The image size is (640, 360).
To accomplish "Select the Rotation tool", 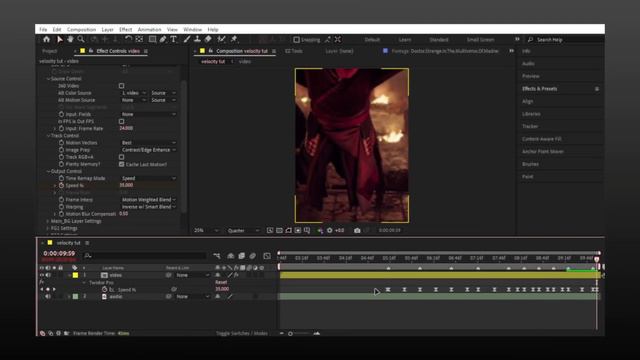I will pyautogui.click(x=128, y=39).
